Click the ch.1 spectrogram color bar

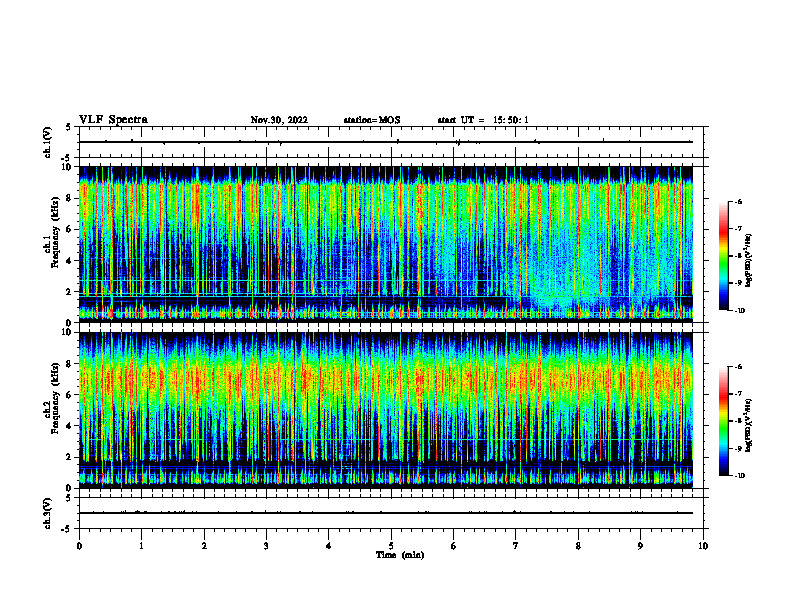724,256
